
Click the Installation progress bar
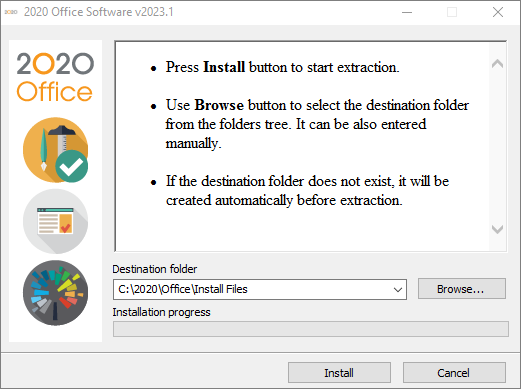(311, 329)
